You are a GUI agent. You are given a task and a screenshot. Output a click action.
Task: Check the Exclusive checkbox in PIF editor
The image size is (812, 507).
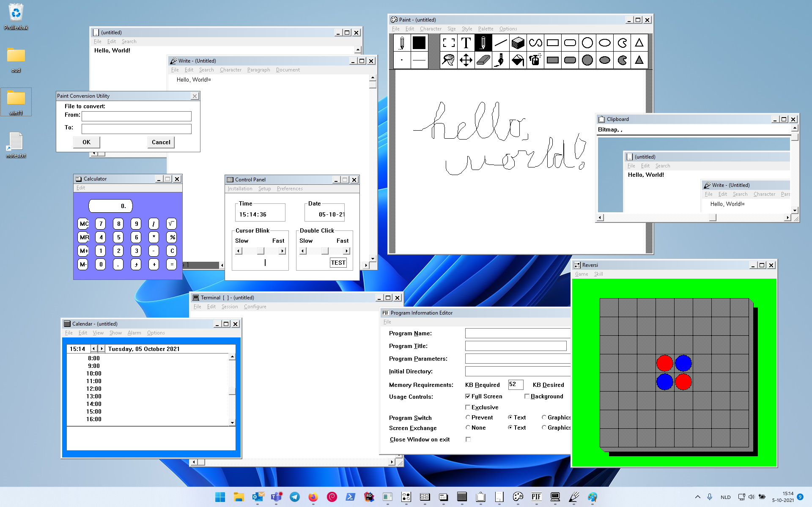pyautogui.click(x=468, y=407)
